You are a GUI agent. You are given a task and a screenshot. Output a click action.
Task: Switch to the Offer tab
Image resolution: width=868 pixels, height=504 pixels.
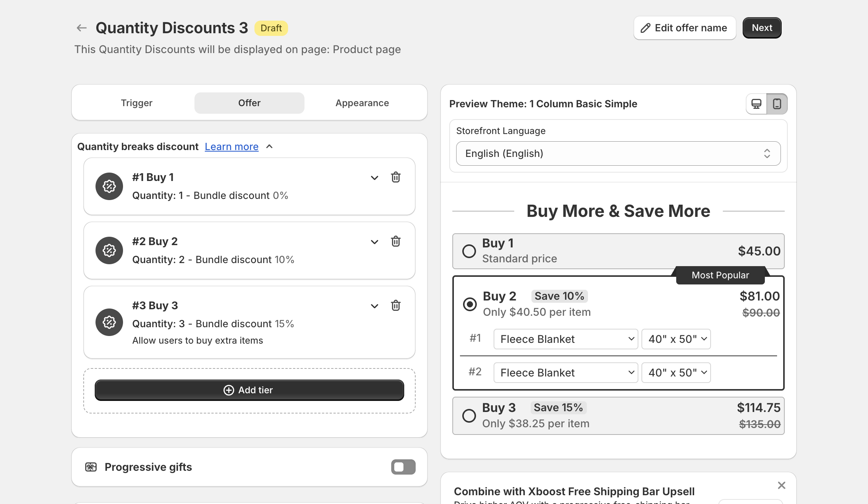point(249,103)
